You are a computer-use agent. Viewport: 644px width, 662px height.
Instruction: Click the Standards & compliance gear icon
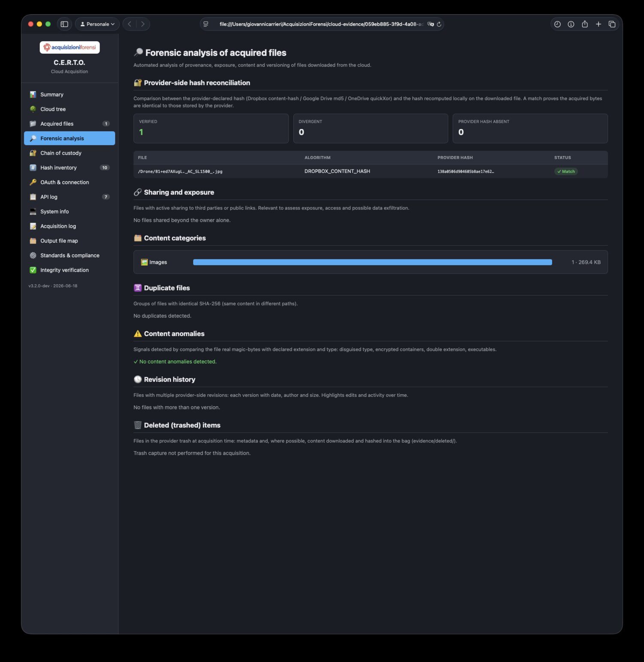(x=33, y=255)
